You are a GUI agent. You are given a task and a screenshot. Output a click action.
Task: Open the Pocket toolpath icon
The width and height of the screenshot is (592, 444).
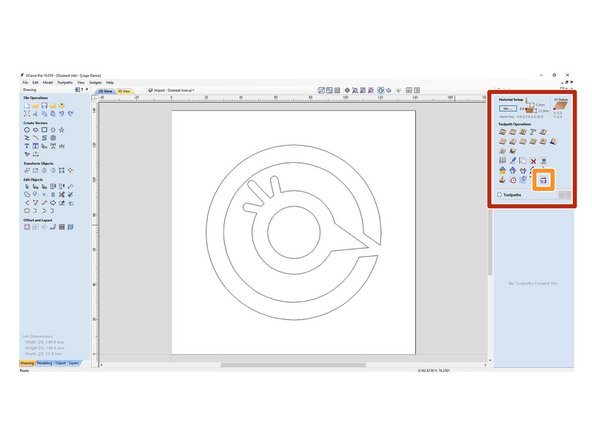(513, 132)
